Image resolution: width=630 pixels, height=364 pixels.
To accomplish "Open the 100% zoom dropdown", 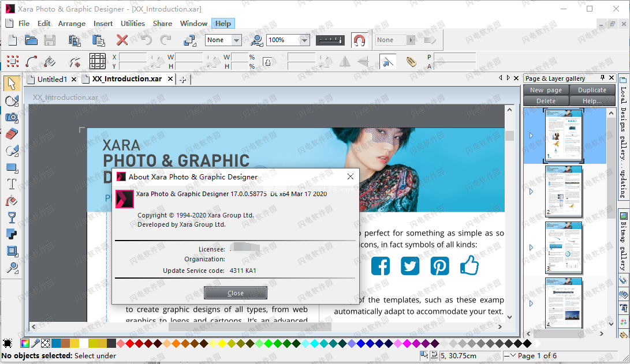I will point(304,40).
